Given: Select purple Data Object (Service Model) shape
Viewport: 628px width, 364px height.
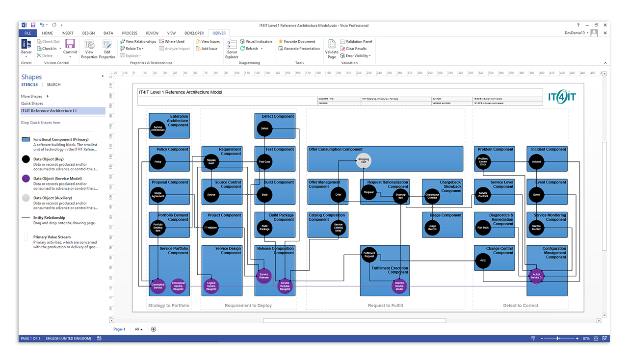Looking at the screenshot, I should (26, 179).
